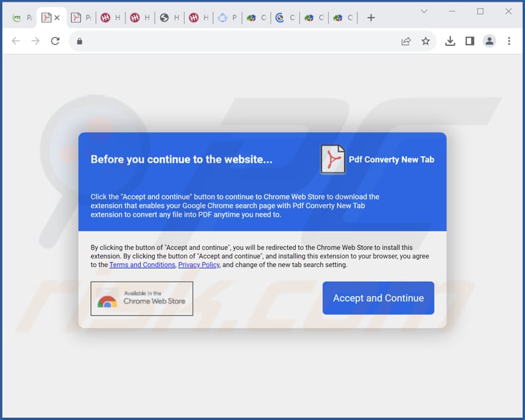Maximize the browser window

[x=480, y=11]
